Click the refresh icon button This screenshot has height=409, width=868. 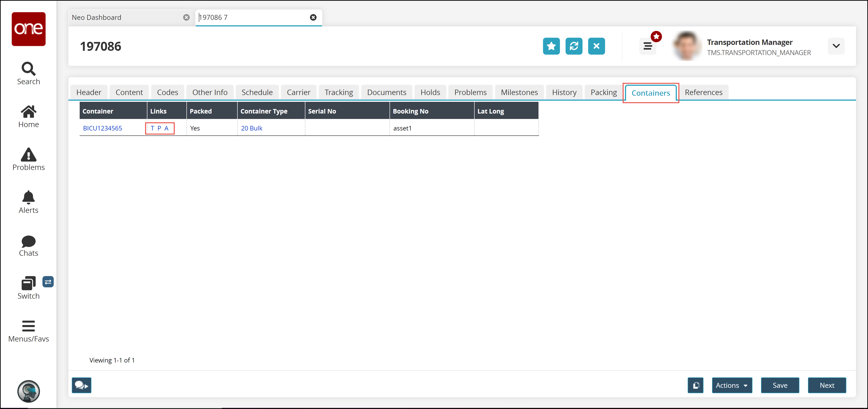click(574, 46)
